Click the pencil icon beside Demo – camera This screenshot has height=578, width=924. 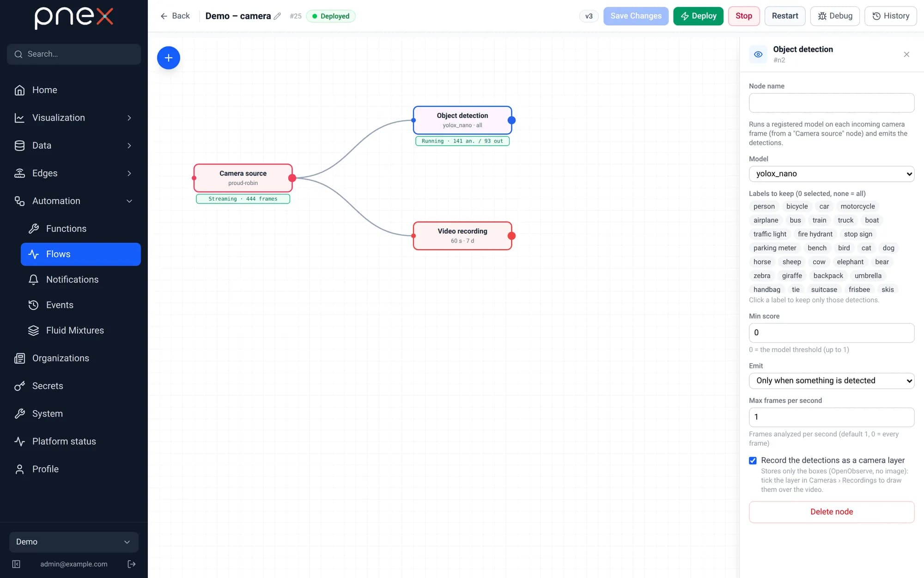277,16
